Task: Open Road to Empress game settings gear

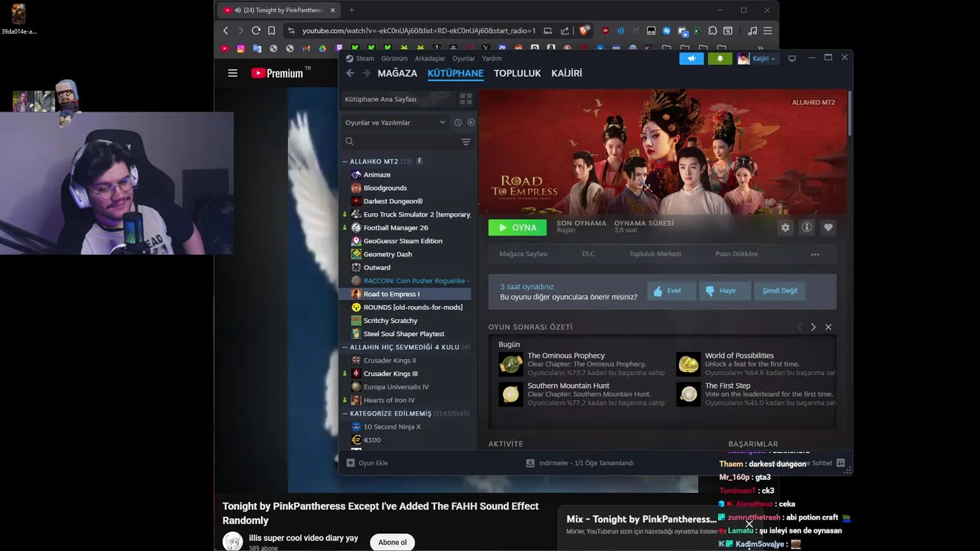Action: point(785,227)
